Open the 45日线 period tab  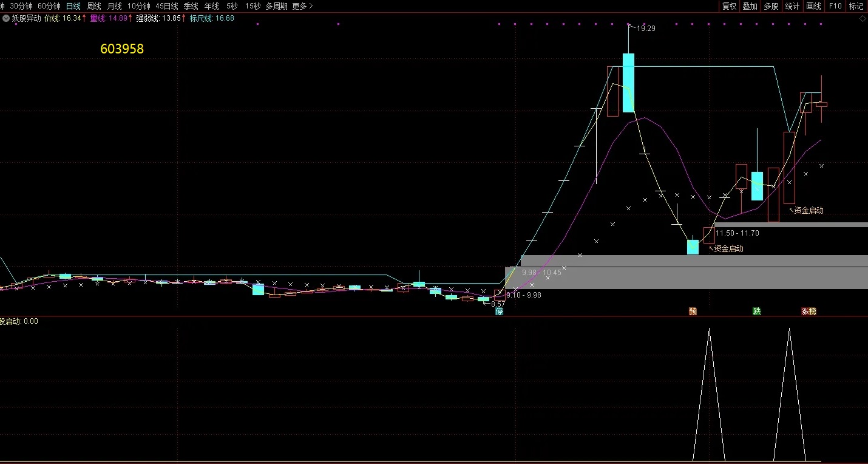pos(167,6)
